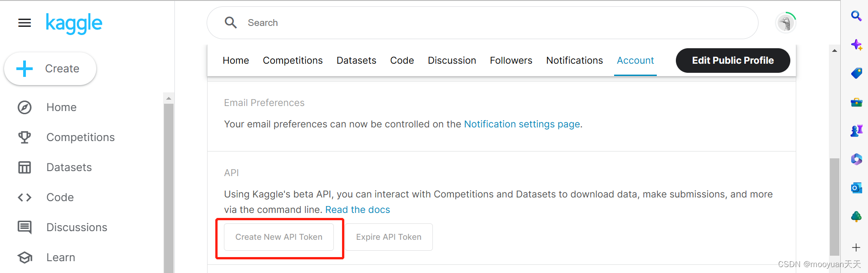Open the user profile avatar
Image resolution: width=868 pixels, height=273 pixels.
click(786, 23)
